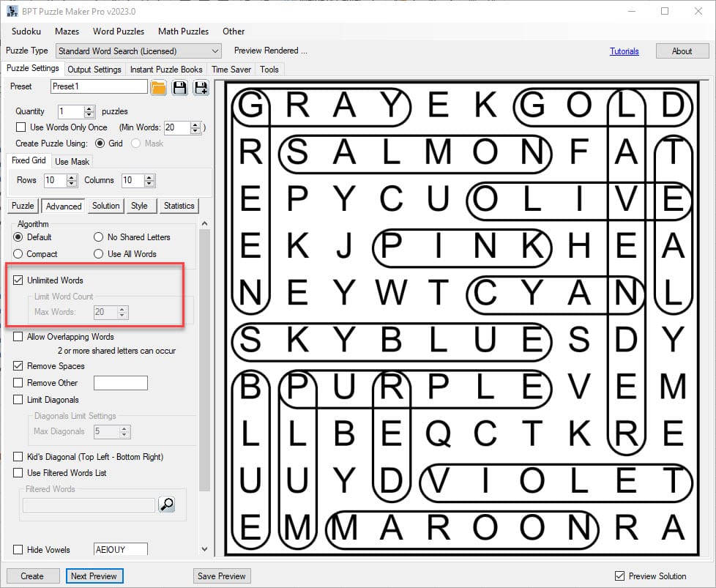Open the Math Puzzles menu
Viewport: 716px width, 588px height.
coord(183,31)
